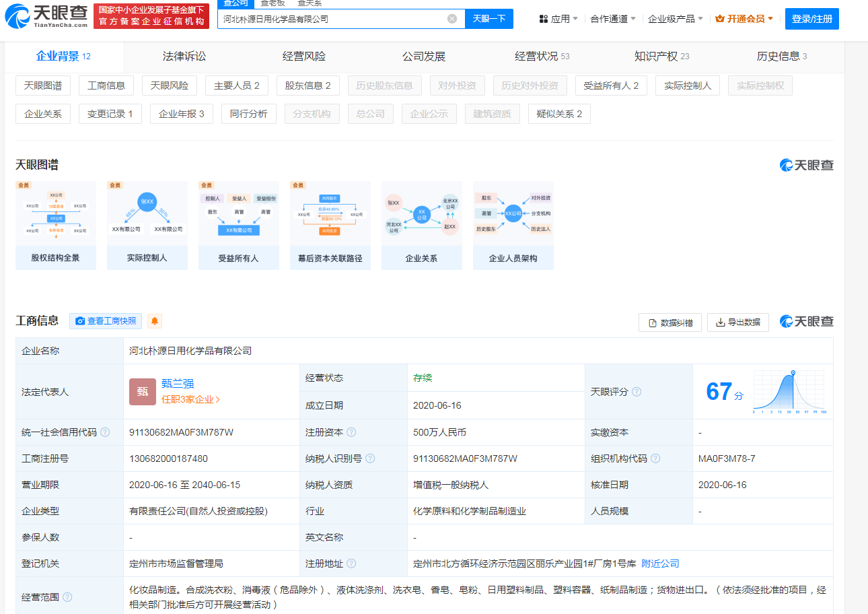Open help icon beside 纳税人识别号
This screenshot has height=614, width=868.
(370, 458)
